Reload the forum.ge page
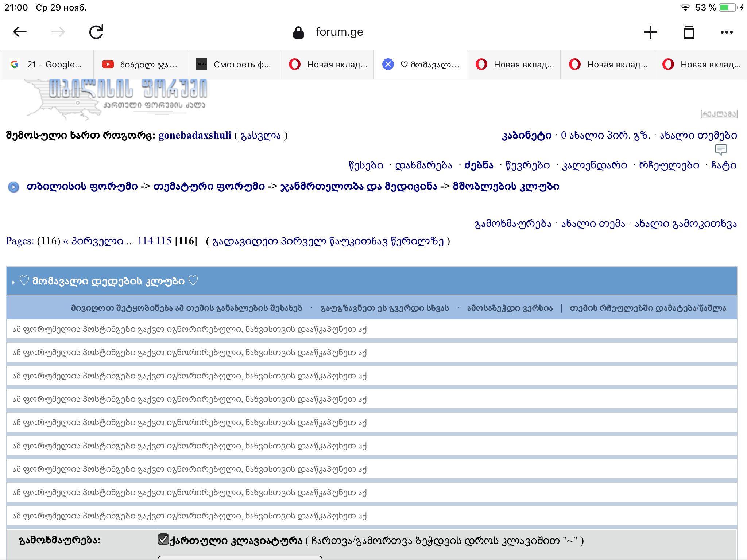The width and height of the screenshot is (747, 560). (96, 32)
